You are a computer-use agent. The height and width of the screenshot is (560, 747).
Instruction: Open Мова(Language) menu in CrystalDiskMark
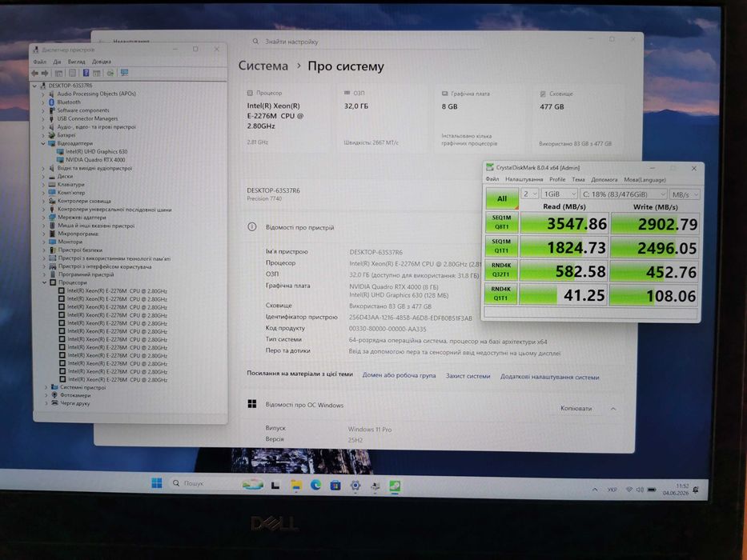click(x=645, y=179)
